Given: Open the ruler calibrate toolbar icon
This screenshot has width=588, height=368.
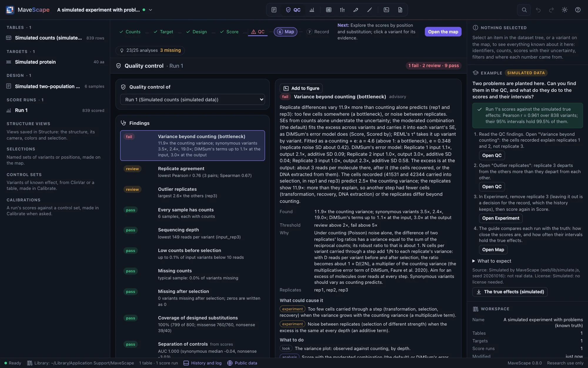Looking at the screenshot, I should pos(370,10).
